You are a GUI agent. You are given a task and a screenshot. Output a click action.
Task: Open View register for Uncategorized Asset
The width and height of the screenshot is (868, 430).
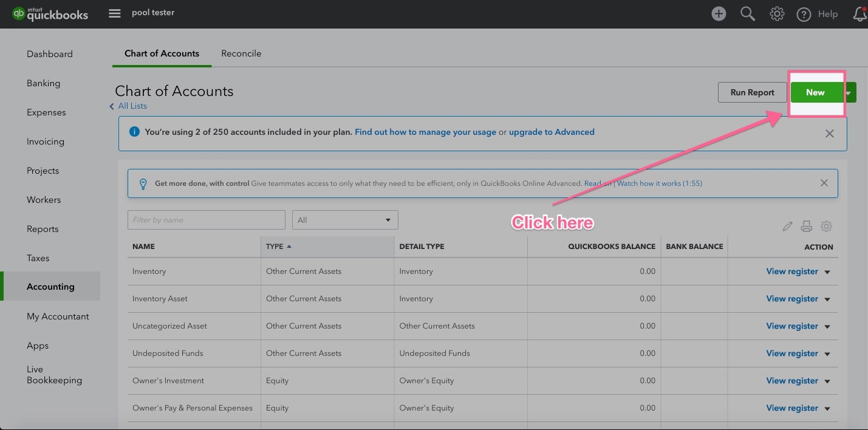[x=792, y=326]
